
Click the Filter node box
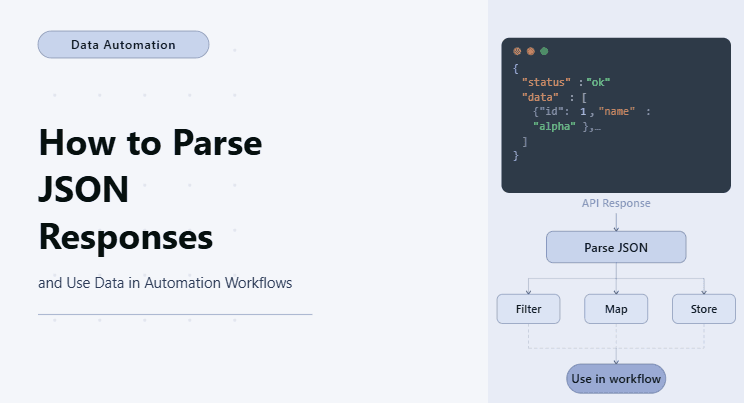coord(528,309)
